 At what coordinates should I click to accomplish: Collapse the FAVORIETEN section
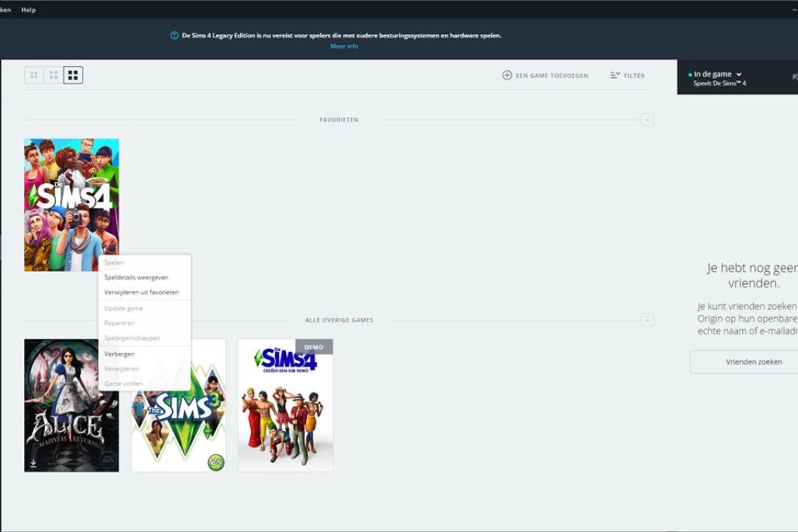point(648,120)
